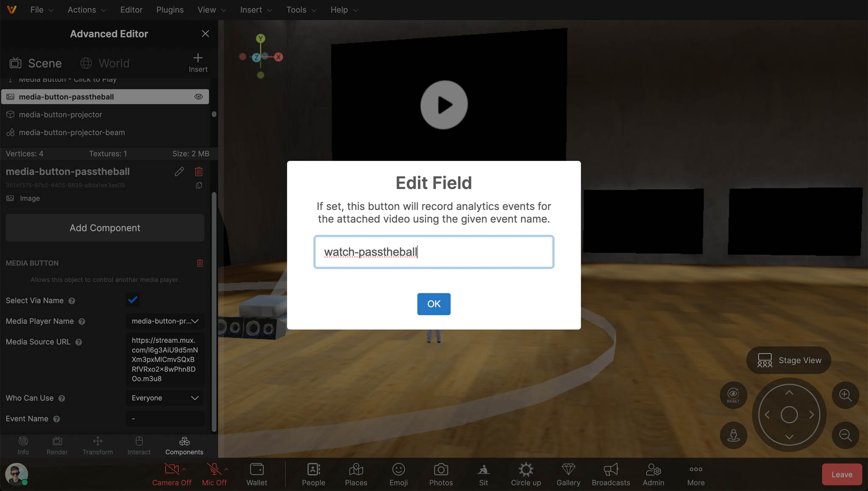Click help icon next to Media Source URL
Image resolution: width=868 pixels, height=491 pixels.
tap(78, 342)
